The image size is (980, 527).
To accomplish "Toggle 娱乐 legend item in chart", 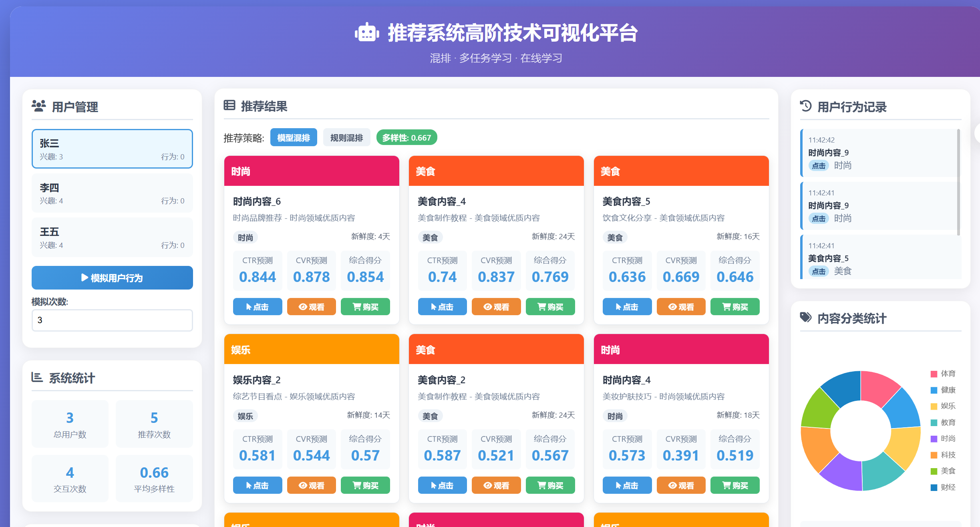I will [x=943, y=406].
